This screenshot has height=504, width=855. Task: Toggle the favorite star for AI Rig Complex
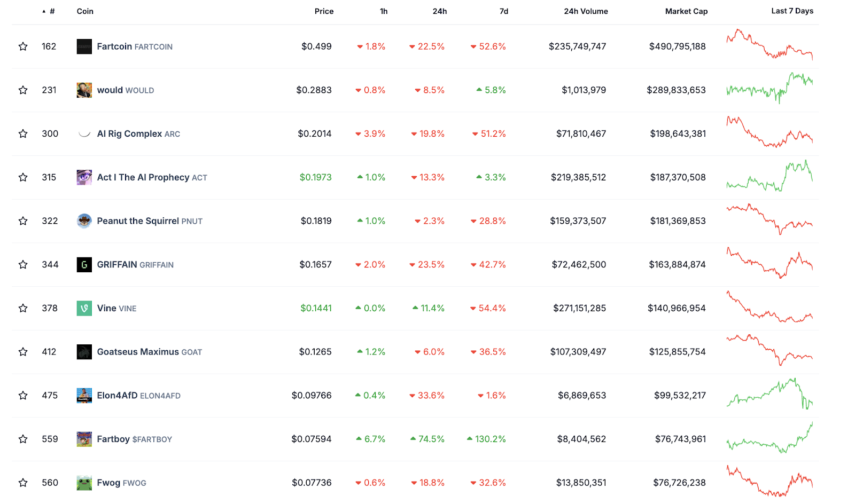pyautogui.click(x=23, y=133)
